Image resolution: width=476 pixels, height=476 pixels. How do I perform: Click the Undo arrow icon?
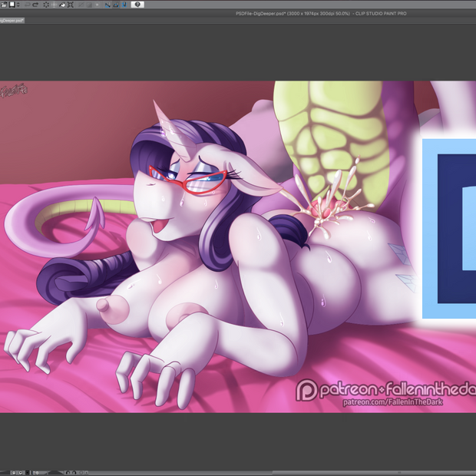coord(28,5)
